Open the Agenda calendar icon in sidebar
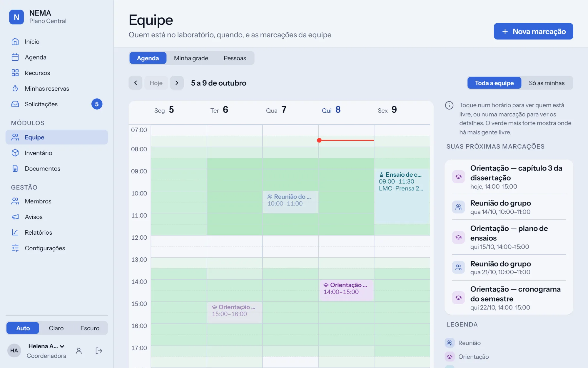 point(15,57)
